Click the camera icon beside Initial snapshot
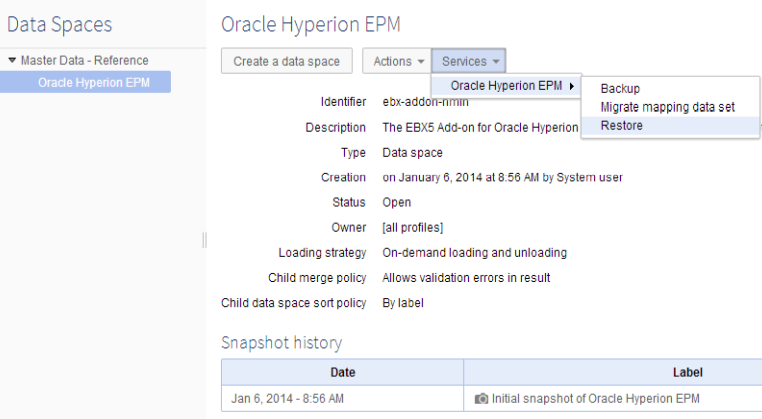The height and width of the screenshot is (419, 762). point(481,399)
